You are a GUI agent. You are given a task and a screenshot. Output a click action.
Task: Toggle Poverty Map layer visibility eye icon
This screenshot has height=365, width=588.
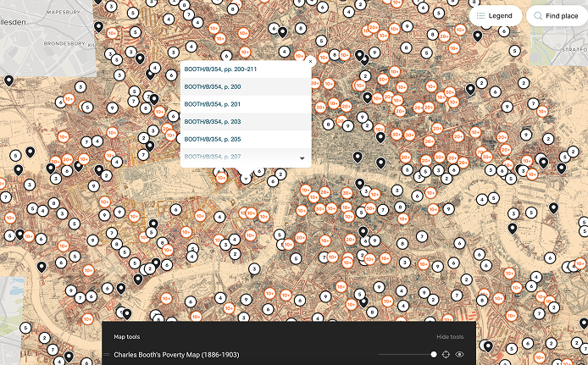(x=459, y=354)
